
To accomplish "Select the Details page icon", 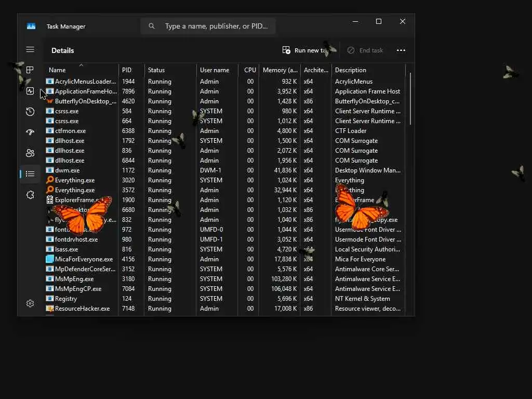I will point(30,174).
